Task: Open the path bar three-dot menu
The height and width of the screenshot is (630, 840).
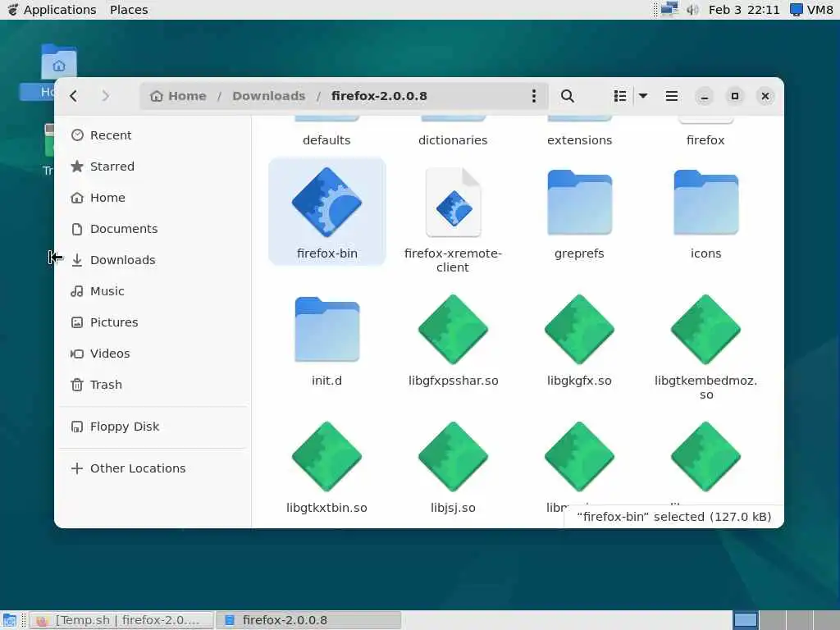Action: coord(533,96)
